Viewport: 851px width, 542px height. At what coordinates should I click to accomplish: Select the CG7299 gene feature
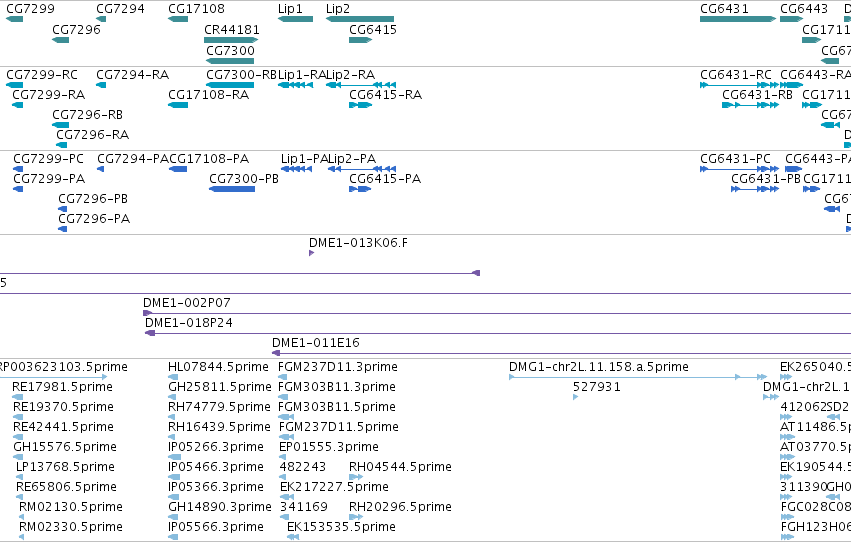point(15,19)
